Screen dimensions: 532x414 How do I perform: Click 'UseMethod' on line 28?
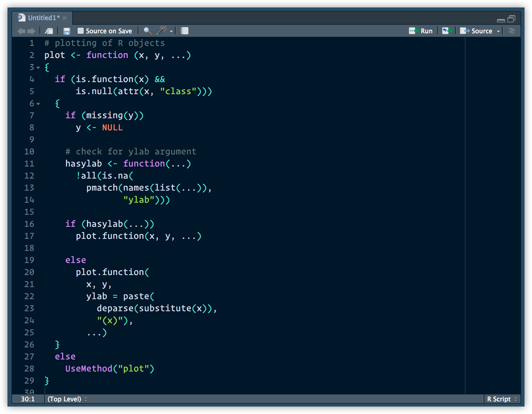point(89,369)
